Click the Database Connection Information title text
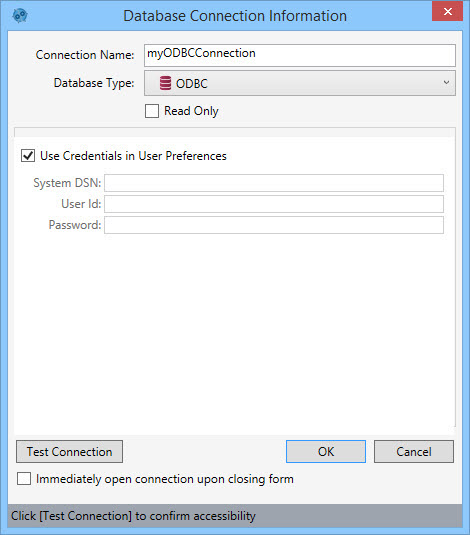The height and width of the screenshot is (535, 470). tap(235, 16)
